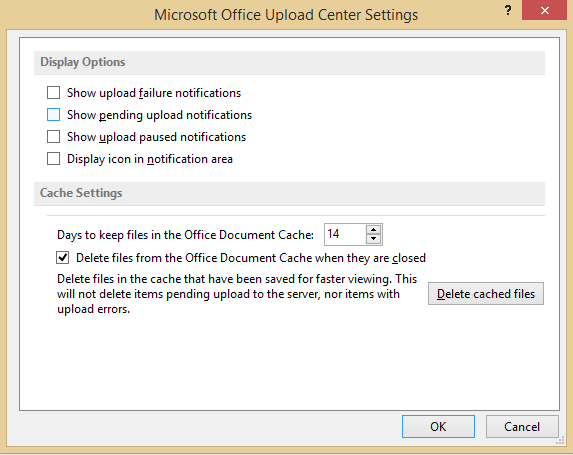Screen dimensions: 573x455
Task: Click the Delete cached files button
Action: click(486, 294)
